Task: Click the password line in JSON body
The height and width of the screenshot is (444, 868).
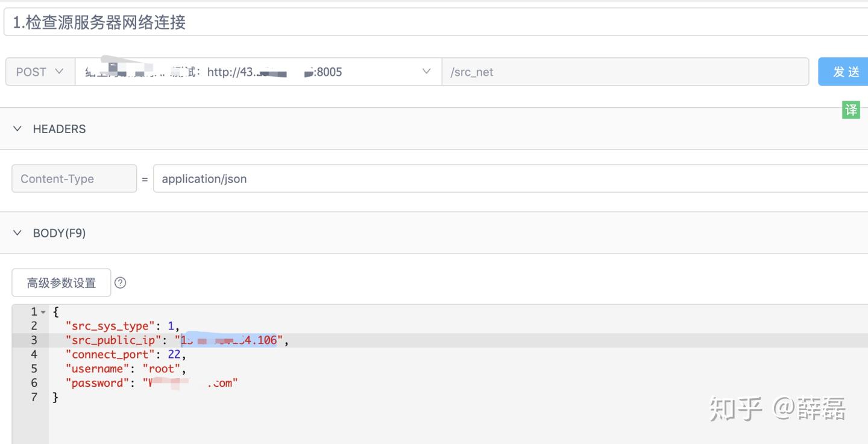Action: pos(458,383)
